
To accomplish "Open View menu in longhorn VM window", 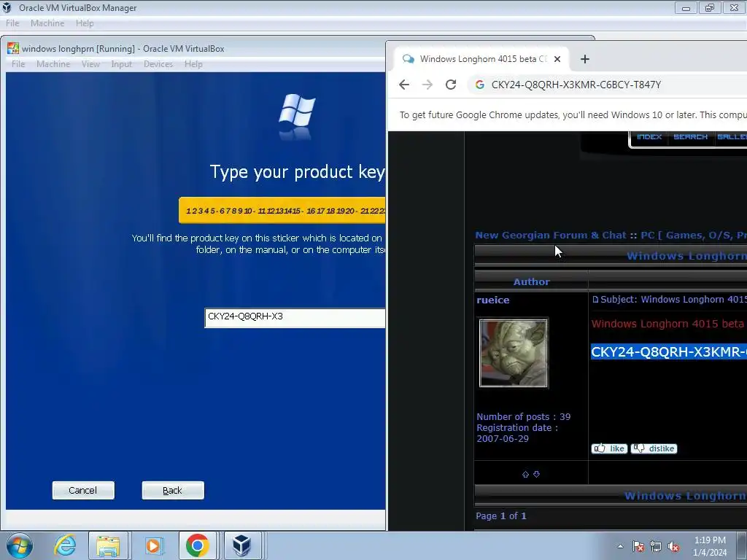I will coord(90,64).
